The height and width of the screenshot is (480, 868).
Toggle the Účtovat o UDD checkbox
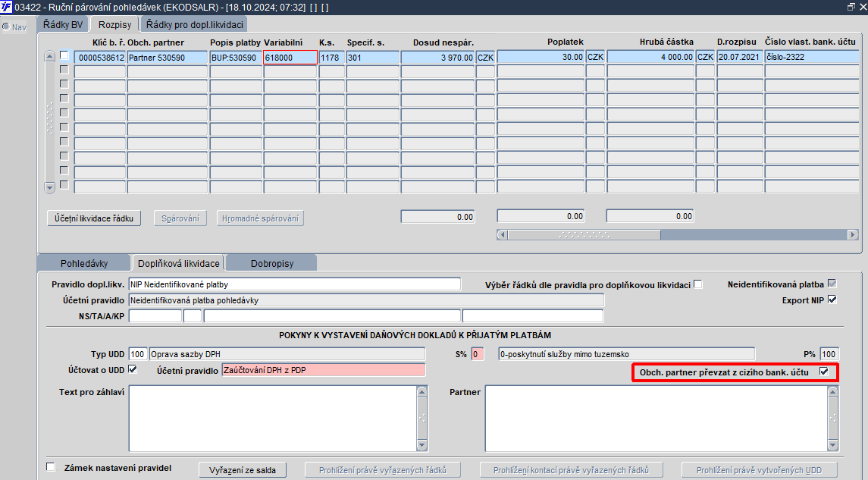[133, 369]
